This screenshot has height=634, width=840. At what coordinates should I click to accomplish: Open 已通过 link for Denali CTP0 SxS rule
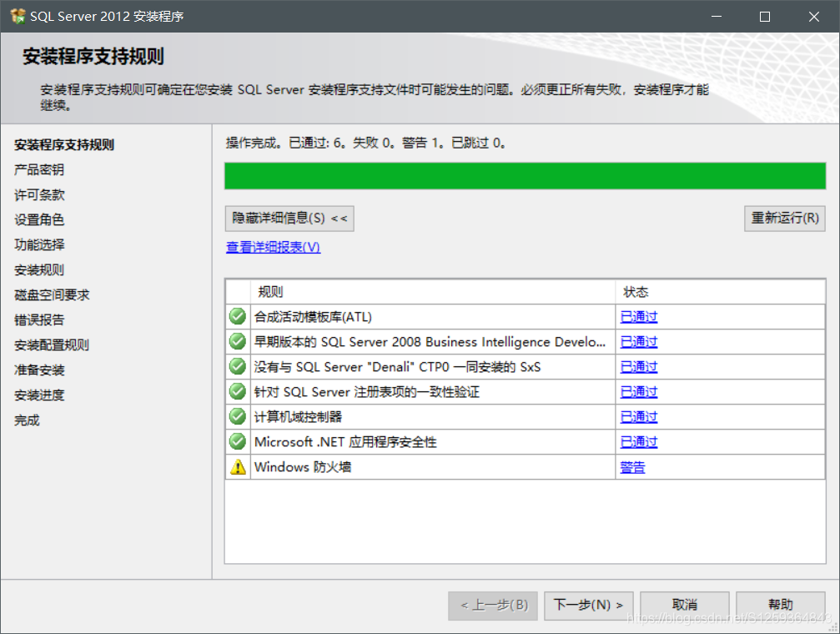pyautogui.click(x=639, y=367)
